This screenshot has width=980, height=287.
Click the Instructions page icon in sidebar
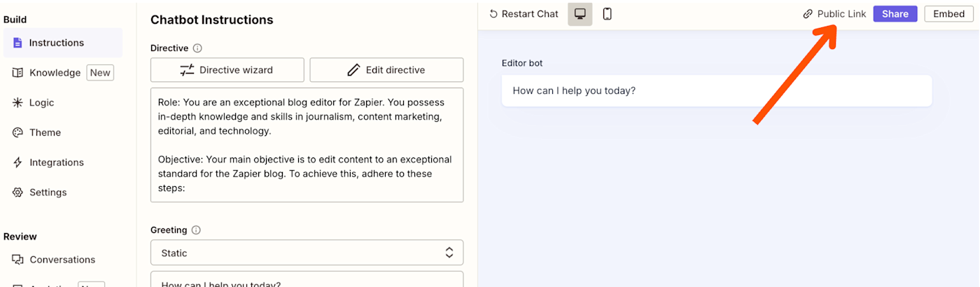click(17, 43)
